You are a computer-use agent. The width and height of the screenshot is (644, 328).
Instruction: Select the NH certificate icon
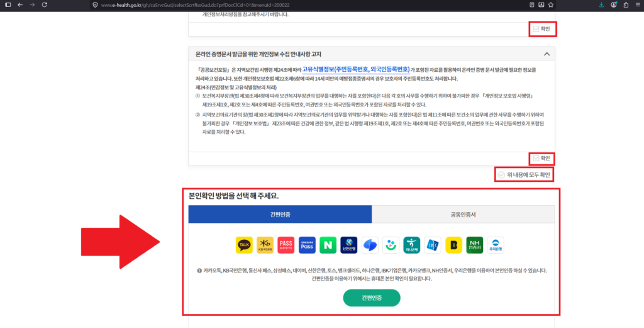tap(474, 245)
